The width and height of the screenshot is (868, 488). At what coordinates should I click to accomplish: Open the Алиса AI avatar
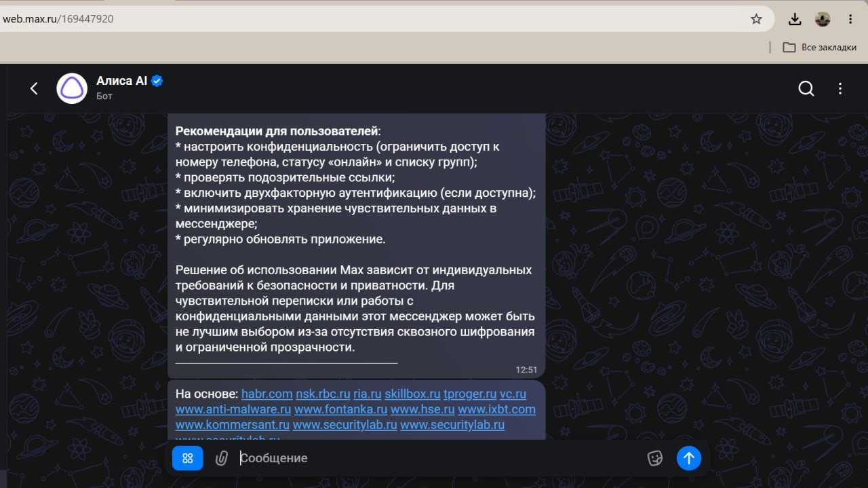(72, 88)
